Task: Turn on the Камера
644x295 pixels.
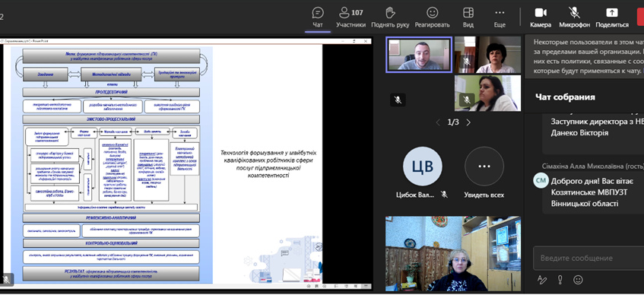Action: click(541, 17)
